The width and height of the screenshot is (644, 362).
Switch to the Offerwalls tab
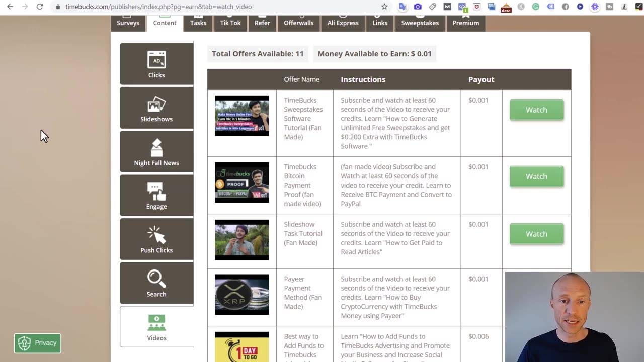(x=299, y=23)
